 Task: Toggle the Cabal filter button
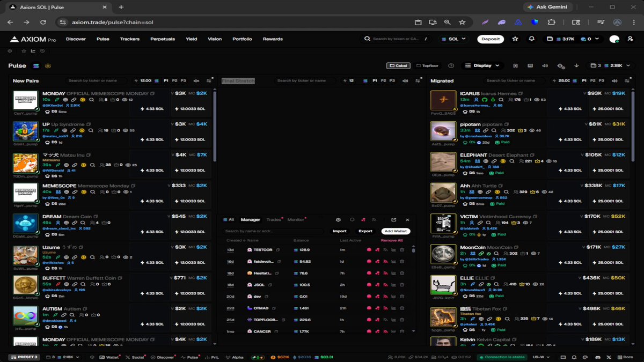398,65
